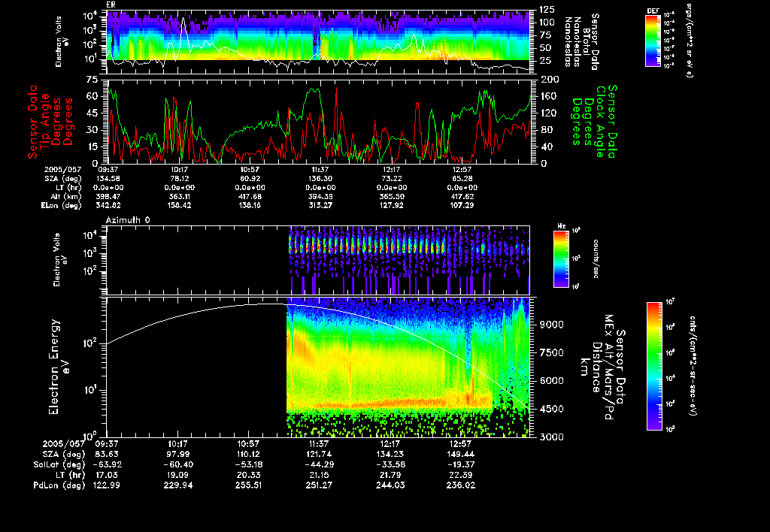Select SZA value 83.63
Viewport: 770px width, 532px height.
[107, 455]
